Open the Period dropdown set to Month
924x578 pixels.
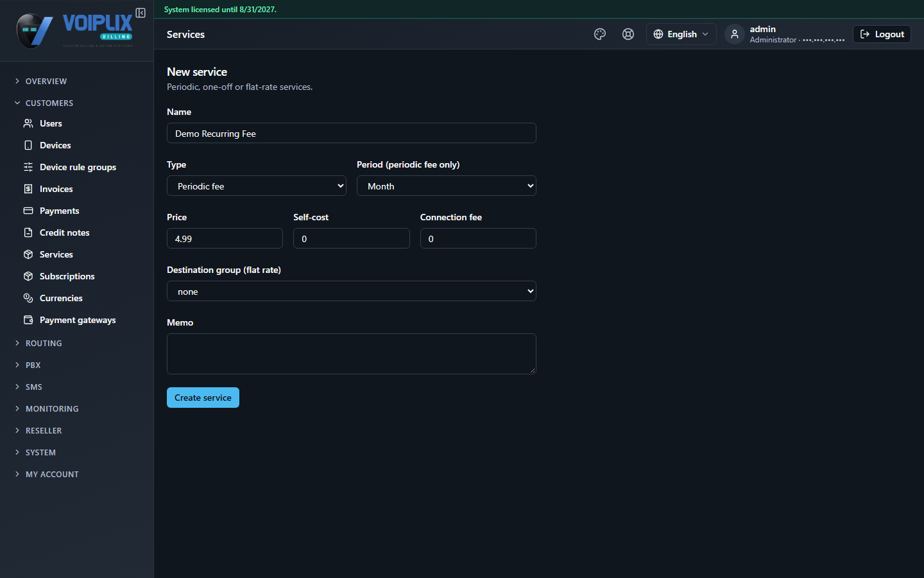coord(447,186)
